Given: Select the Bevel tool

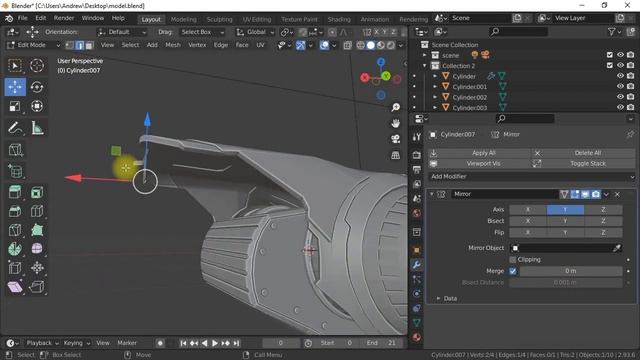Looking at the screenshot, I should point(15,211).
